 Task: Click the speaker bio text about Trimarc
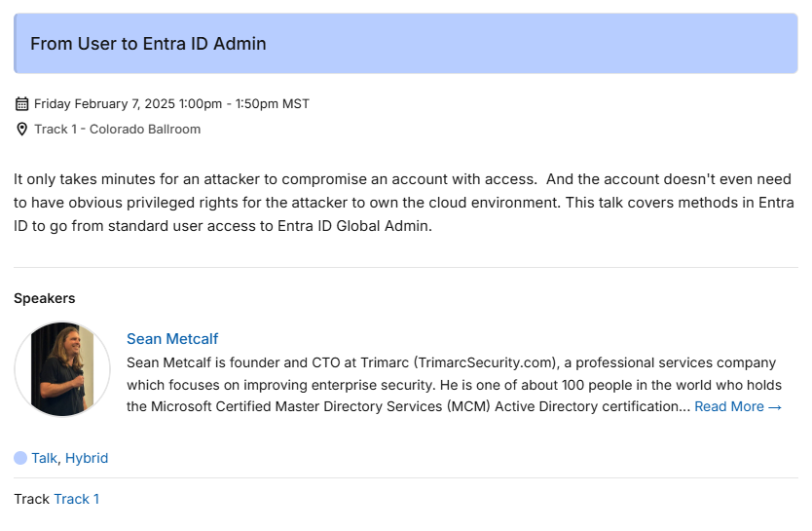(x=454, y=385)
